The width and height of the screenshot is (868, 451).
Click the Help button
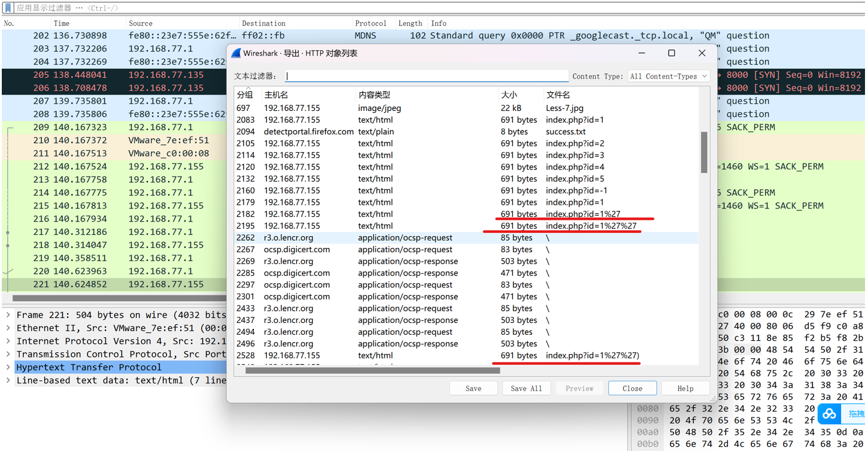(685, 388)
